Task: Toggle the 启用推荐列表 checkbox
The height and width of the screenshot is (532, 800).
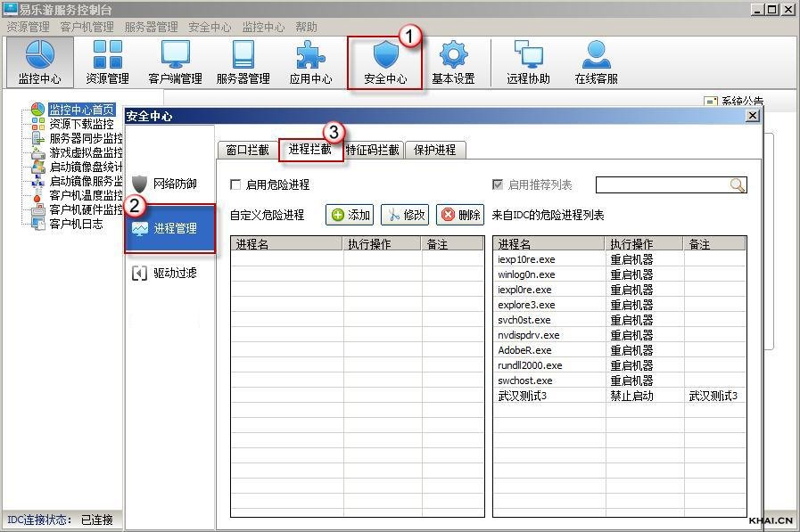Action: coord(498,185)
